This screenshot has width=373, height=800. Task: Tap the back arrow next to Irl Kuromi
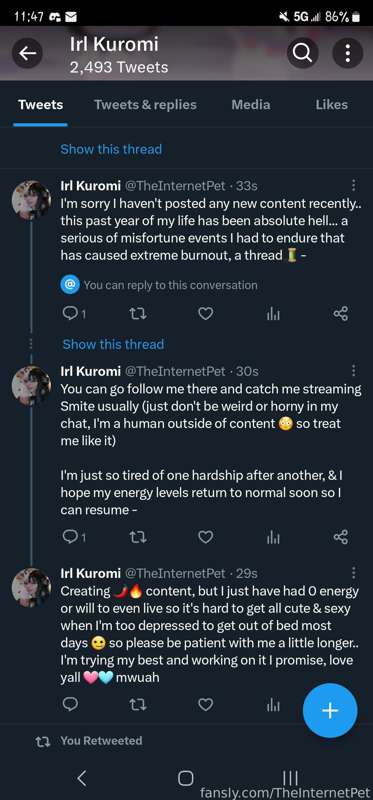[28, 53]
